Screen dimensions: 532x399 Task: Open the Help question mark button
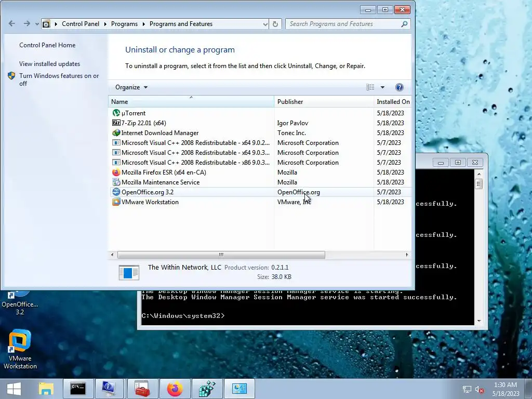point(400,87)
